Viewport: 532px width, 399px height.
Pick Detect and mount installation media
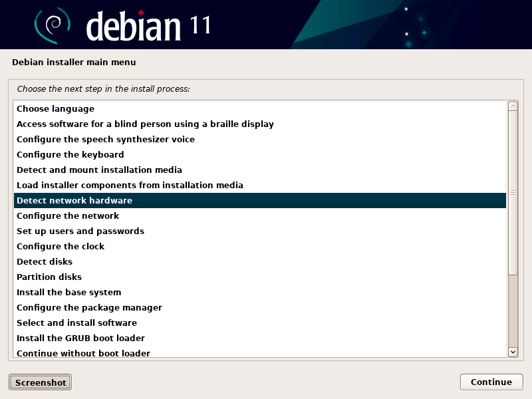click(x=260, y=170)
